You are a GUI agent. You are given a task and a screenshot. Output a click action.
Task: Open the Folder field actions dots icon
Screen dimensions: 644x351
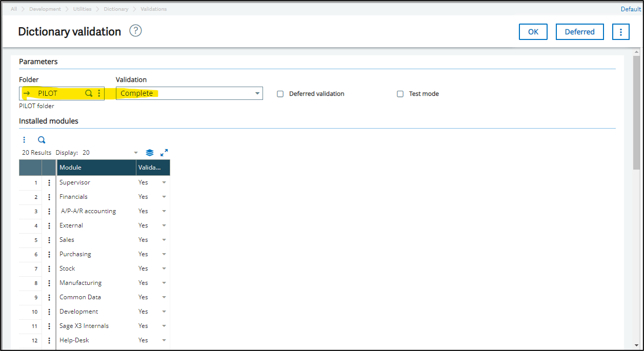pos(99,93)
